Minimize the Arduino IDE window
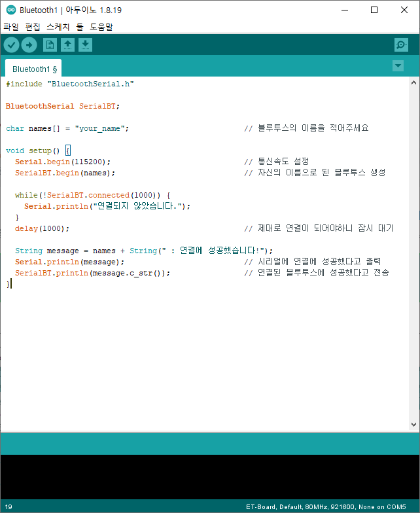The width and height of the screenshot is (420, 513). coord(345,10)
